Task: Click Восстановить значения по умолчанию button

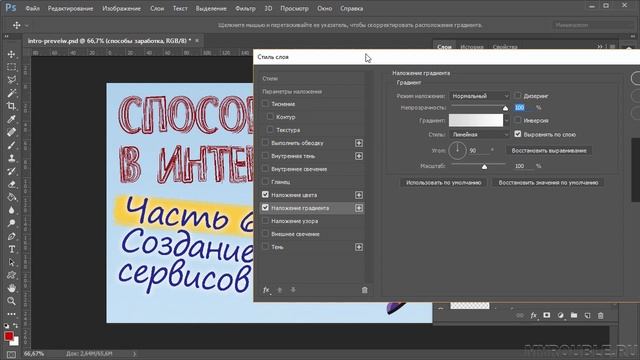Action: tap(548, 182)
